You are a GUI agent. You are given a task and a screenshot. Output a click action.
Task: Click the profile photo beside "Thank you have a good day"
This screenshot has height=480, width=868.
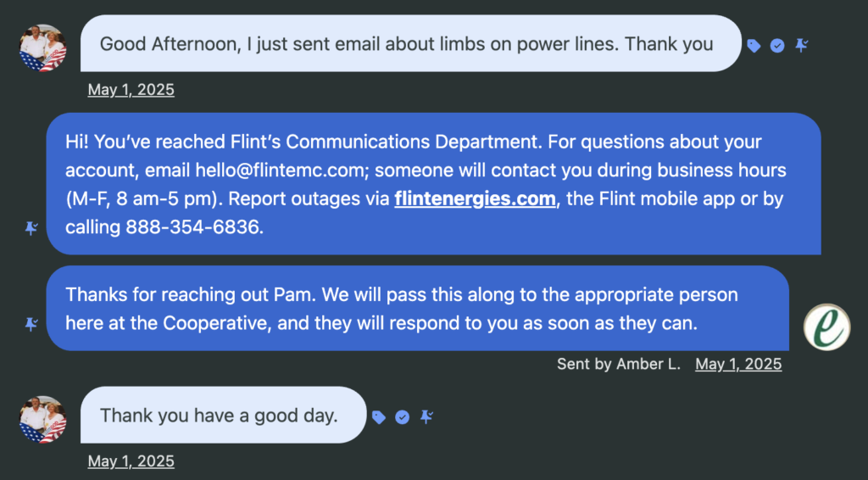42,419
